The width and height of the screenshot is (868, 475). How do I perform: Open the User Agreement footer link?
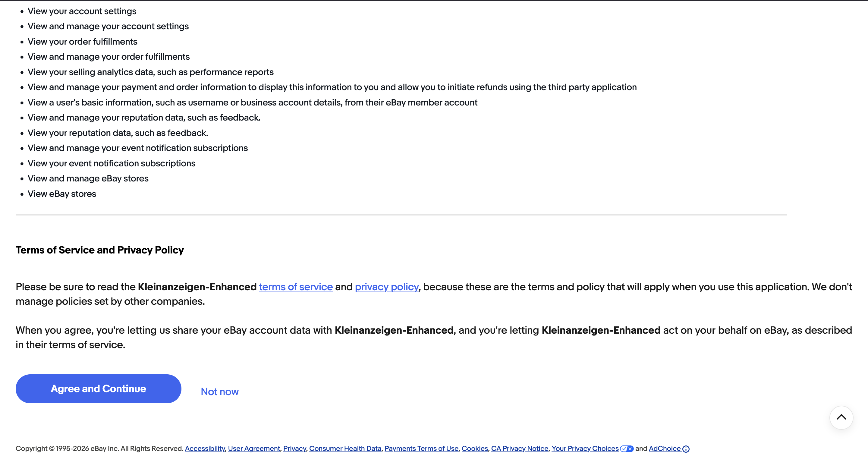254,448
